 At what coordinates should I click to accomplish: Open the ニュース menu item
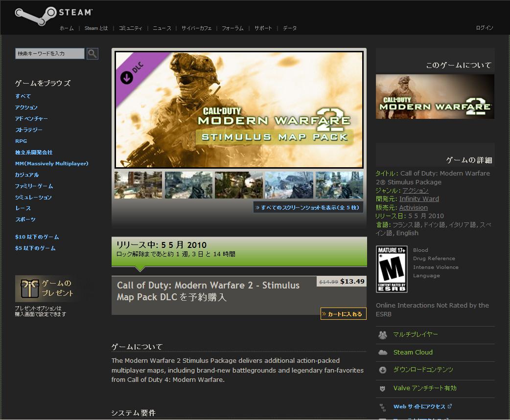click(162, 28)
